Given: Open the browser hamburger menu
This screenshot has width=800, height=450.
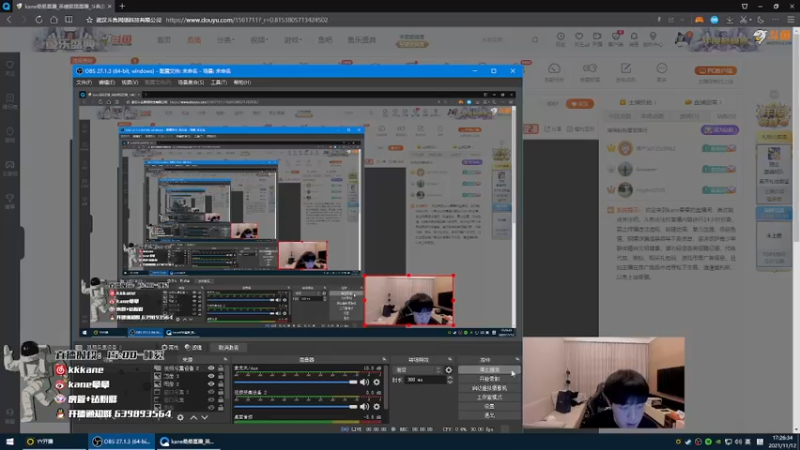Looking at the screenshot, I should point(790,20).
